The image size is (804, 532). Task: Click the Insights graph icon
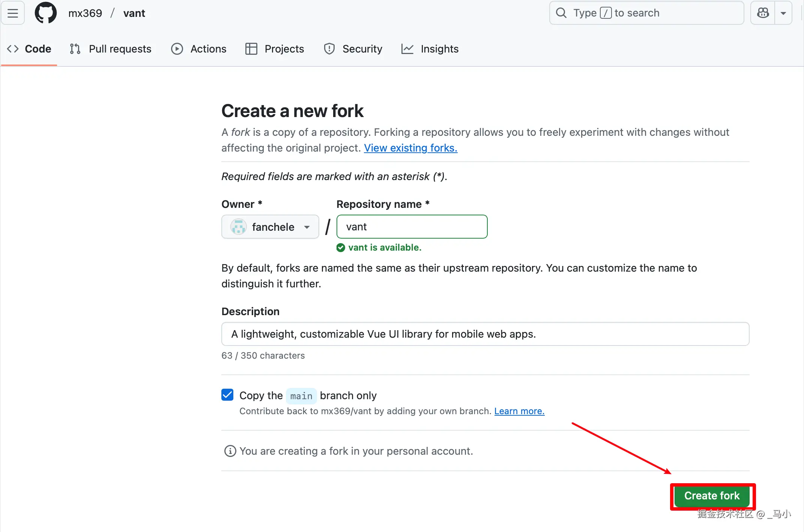tap(407, 49)
